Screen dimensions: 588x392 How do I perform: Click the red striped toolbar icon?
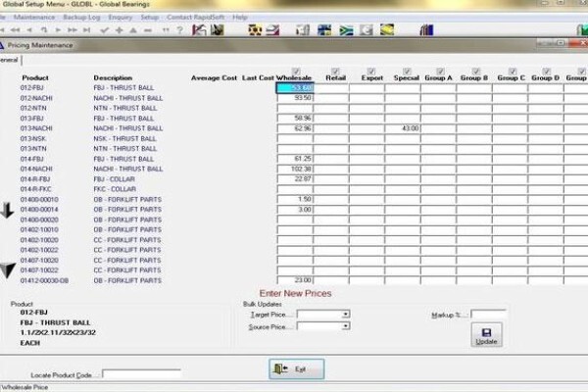pos(273,30)
